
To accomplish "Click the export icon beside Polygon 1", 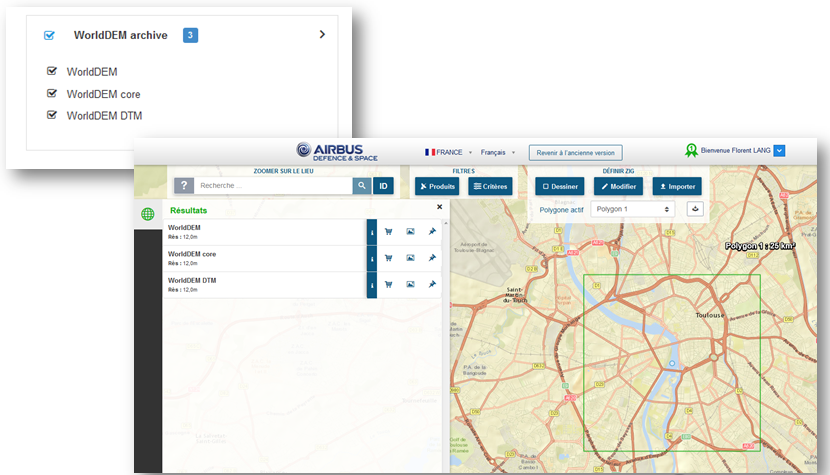I will 695,209.
